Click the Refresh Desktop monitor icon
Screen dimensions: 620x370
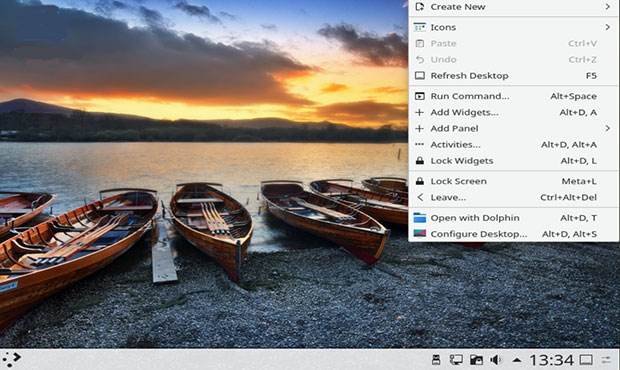tap(420, 76)
